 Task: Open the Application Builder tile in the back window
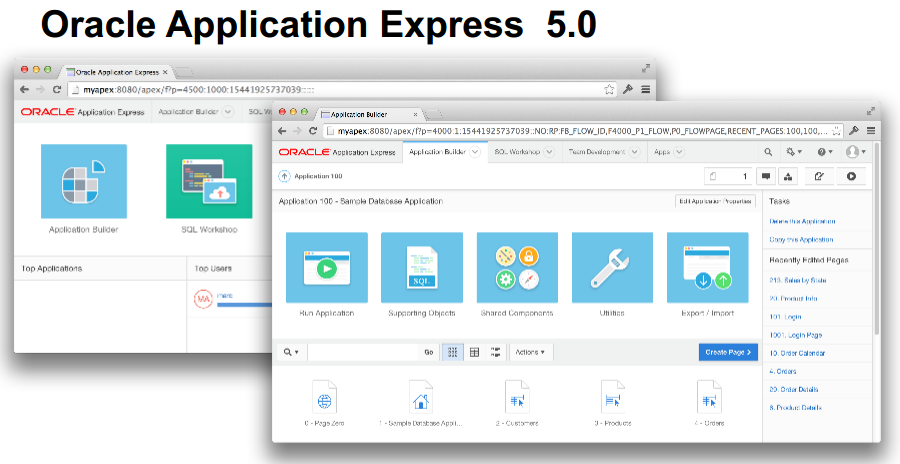[84, 181]
